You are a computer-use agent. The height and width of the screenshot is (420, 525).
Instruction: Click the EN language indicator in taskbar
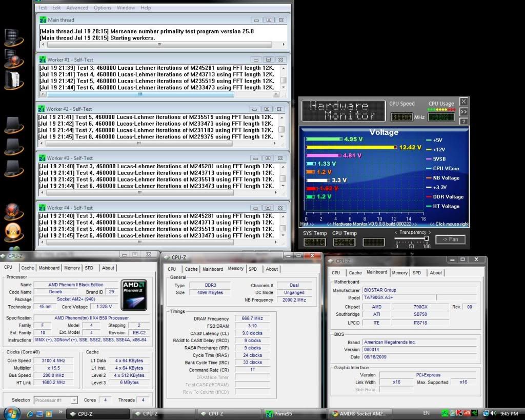click(426, 413)
